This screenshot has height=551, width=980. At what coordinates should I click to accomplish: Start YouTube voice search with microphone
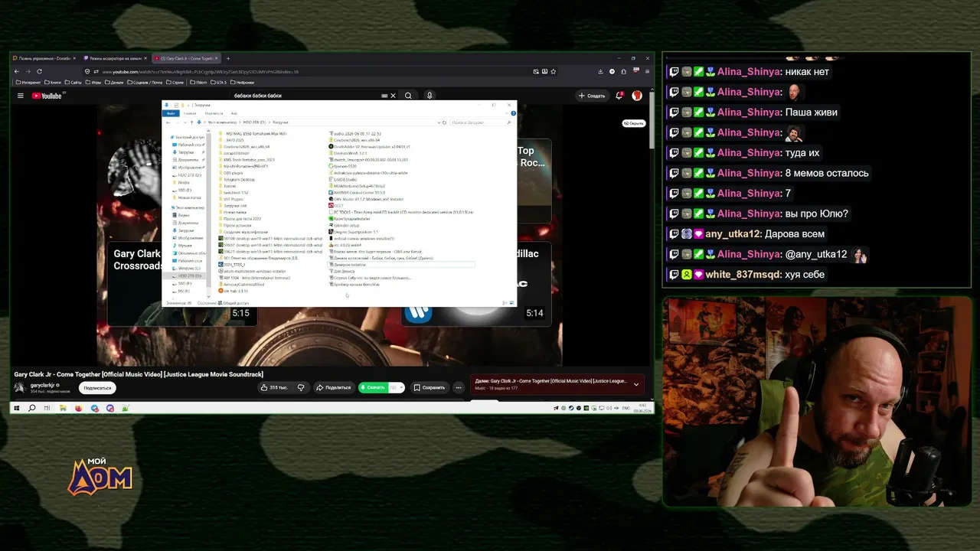tap(430, 96)
